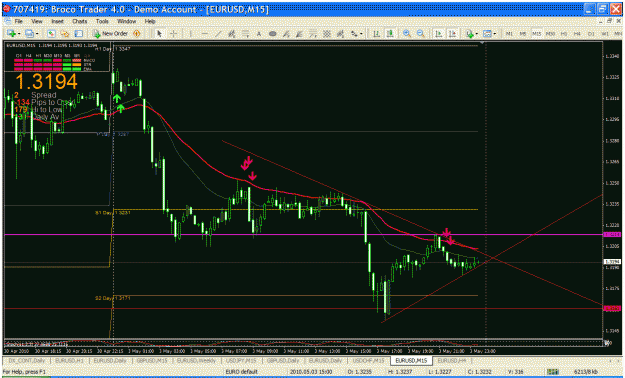The width and height of the screenshot is (625, 378).
Task: Toggle Auto Scroll chart icon
Action: [439, 34]
